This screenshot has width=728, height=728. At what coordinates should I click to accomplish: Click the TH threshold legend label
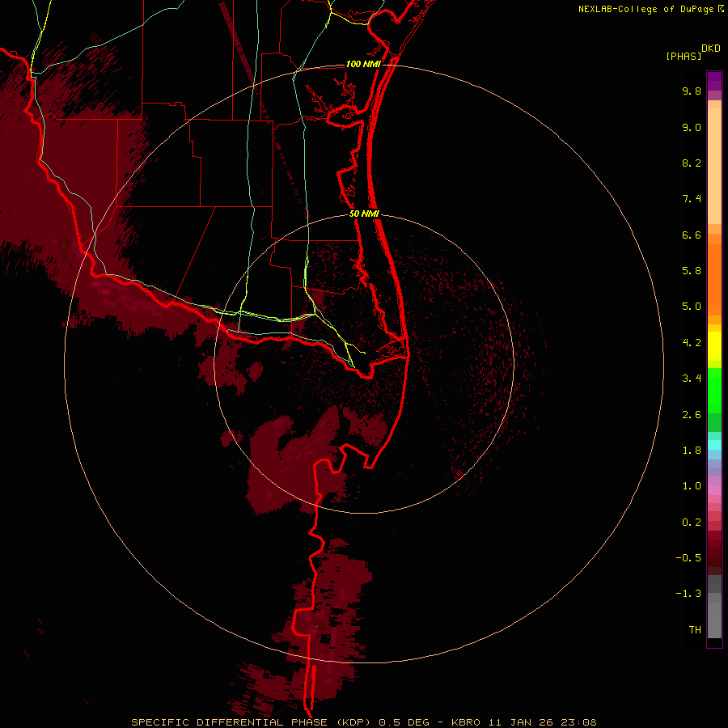[x=695, y=630]
